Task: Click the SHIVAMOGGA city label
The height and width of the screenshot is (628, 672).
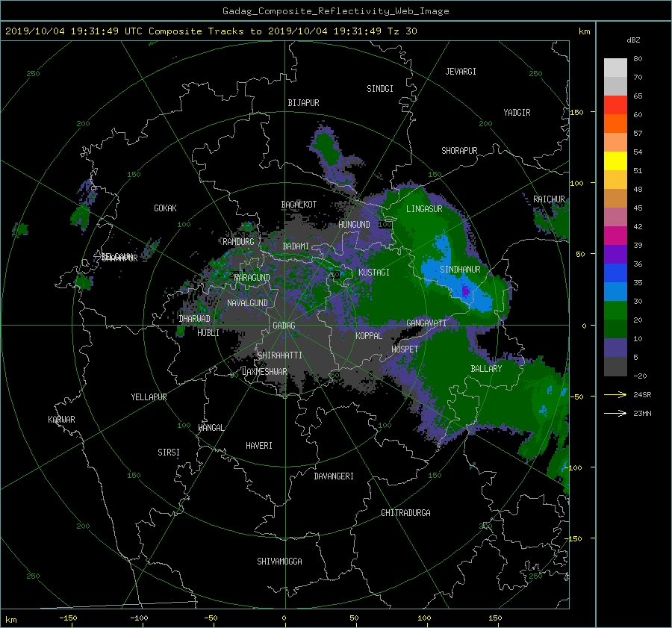Action: (279, 561)
